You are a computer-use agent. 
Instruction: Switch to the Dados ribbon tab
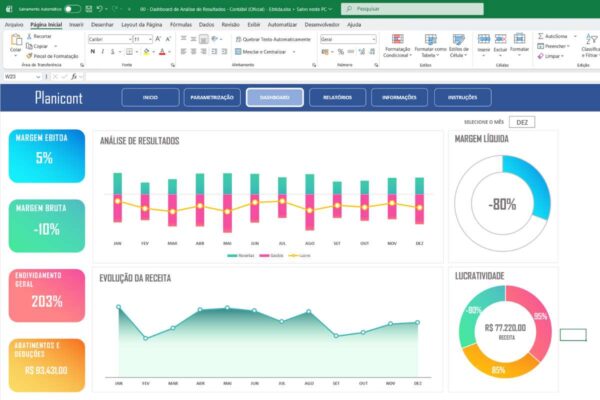pyautogui.click(x=206, y=24)
